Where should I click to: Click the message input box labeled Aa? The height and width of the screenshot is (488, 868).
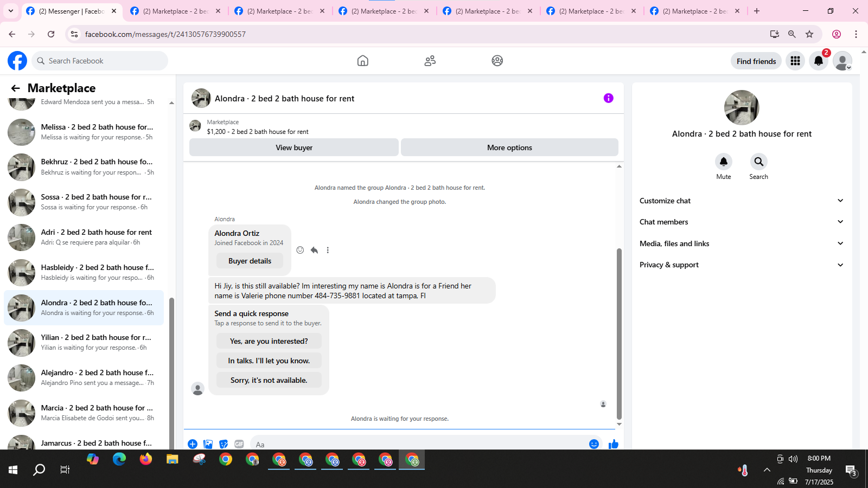[x=418, y=444]
